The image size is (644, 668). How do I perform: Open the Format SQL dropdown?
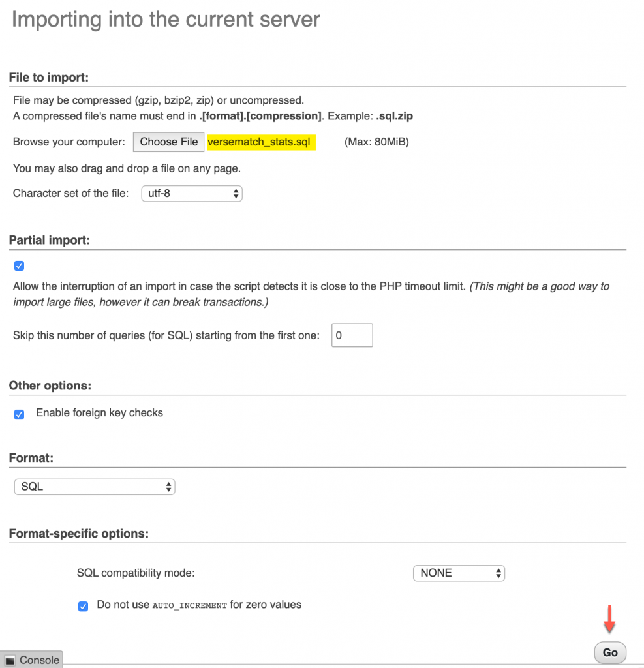tap(95, 487)
